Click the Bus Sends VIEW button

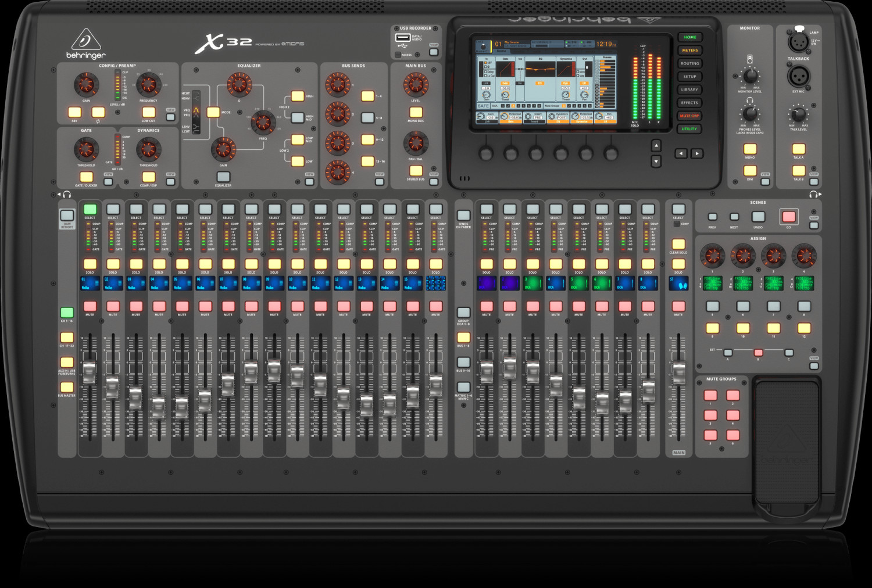coord(380,182)
